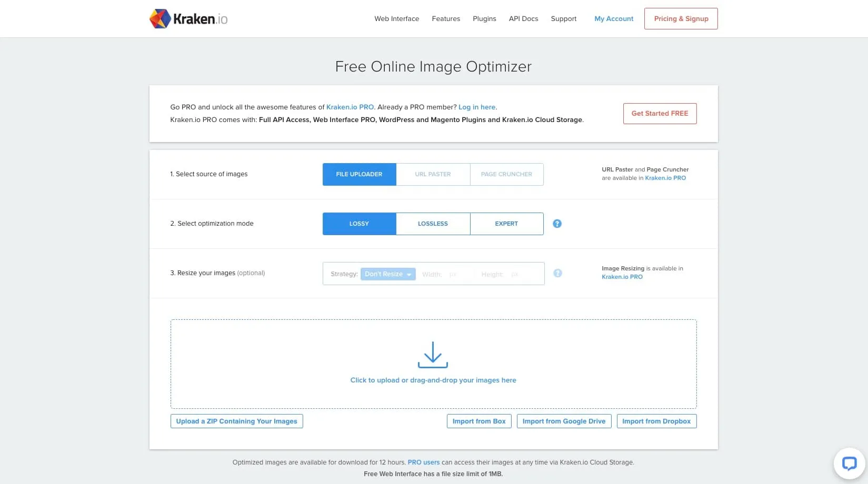Open Kraken.io PRO link under Image Resizing
This screenshot has height=484, width=868.
click(x=622, y=277)
